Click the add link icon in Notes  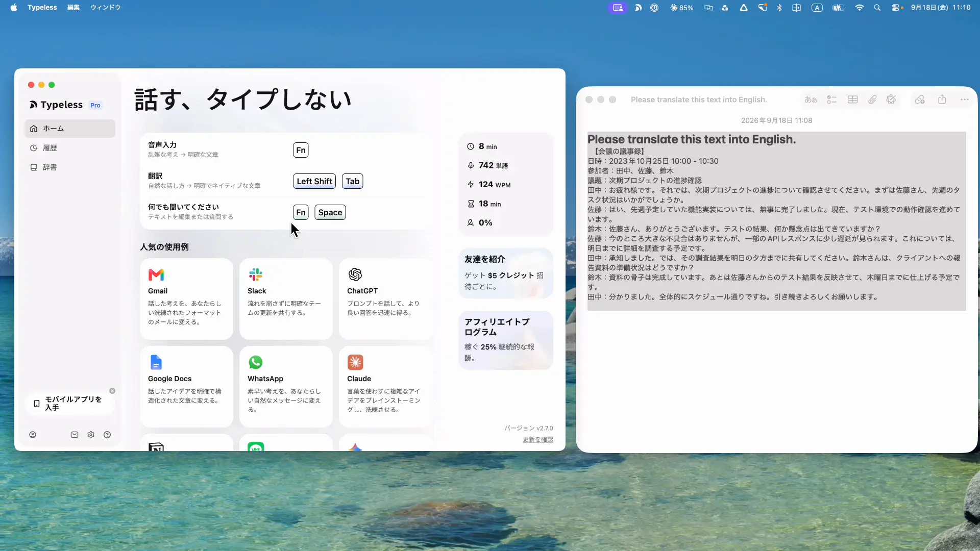pyautogui.click(x=920, y=99)
